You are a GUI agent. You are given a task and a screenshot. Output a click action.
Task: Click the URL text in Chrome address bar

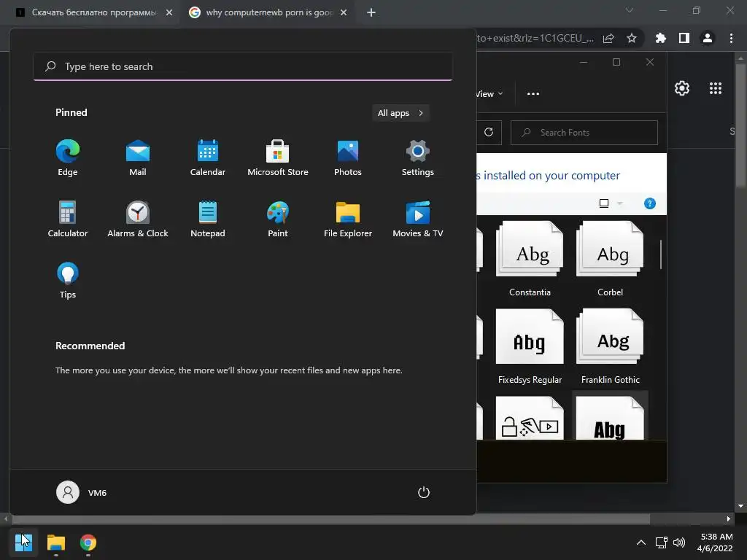535,38
